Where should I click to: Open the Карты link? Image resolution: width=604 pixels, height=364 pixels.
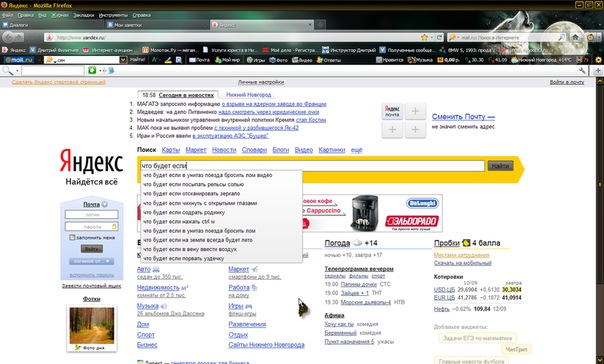[x=171, y=150]
